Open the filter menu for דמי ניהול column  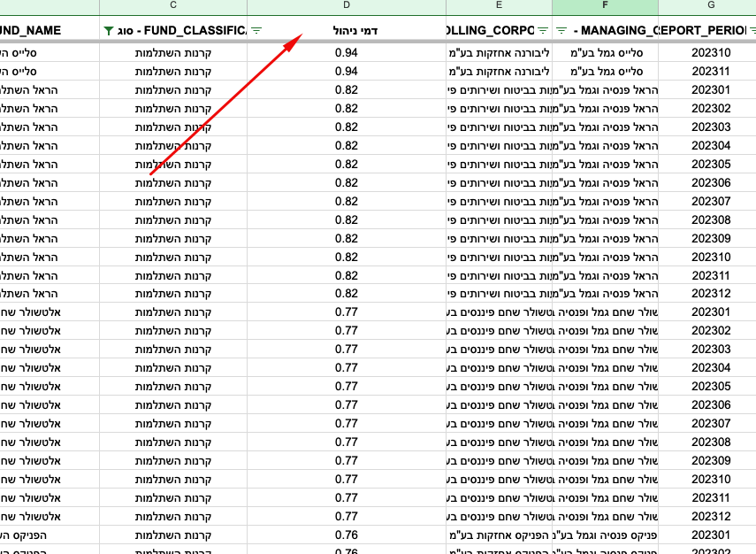click(256, 30)
